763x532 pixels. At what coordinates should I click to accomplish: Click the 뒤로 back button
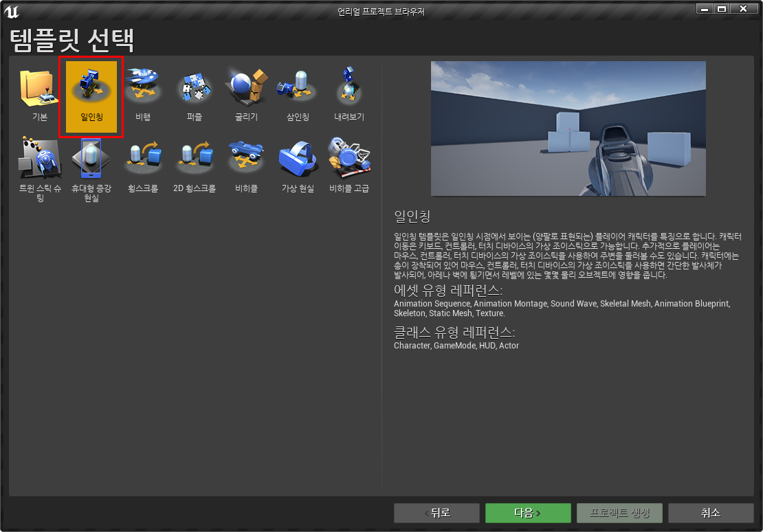tap(436, 513)
